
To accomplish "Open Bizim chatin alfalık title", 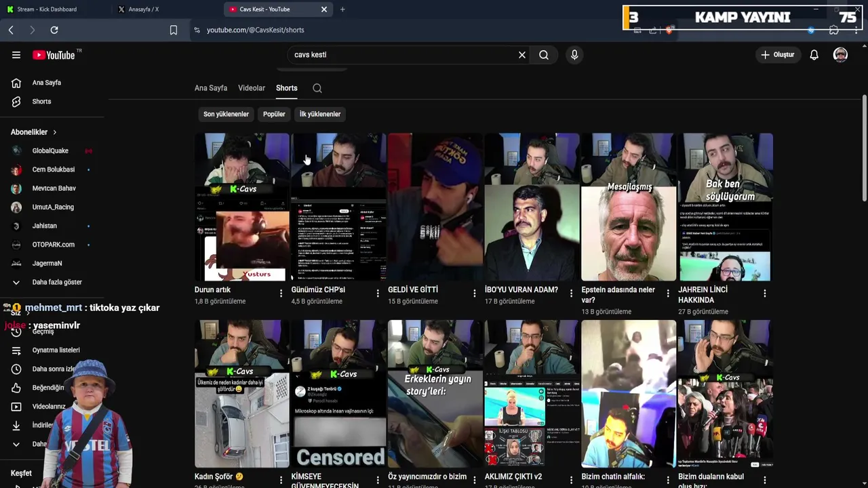I will pyautogui.click(x=613, y=477).
